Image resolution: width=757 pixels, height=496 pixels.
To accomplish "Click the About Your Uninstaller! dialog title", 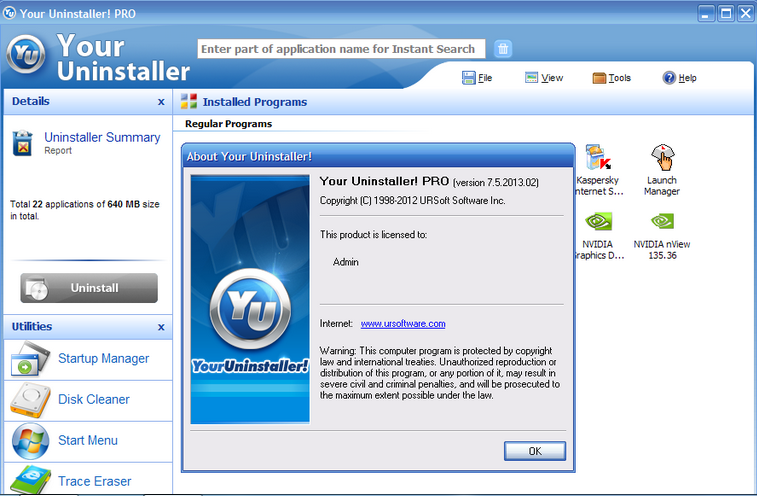I will tap(249, 156).
